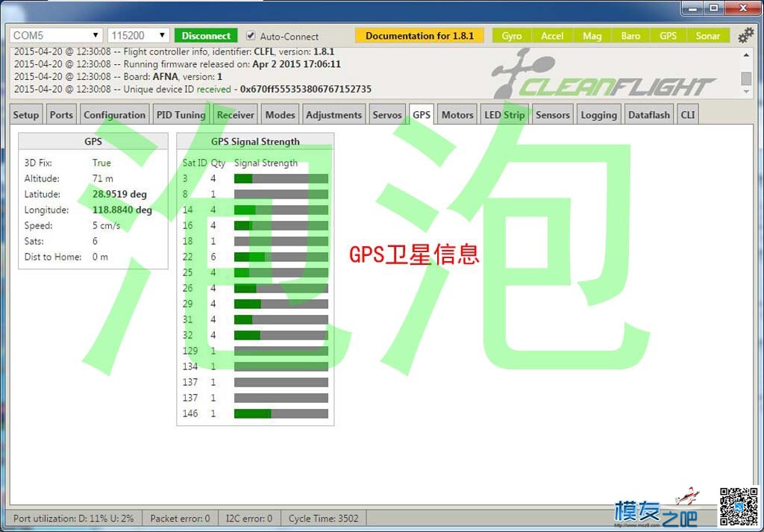Click the Dist to Home value
This screenshot has width=764, height=532.
100,257
